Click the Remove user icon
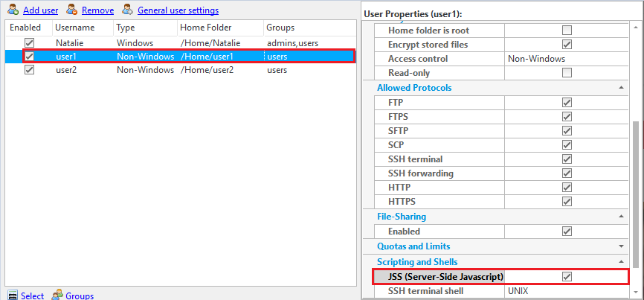Image resolution: width=644 pixels, height=300 pixels. click(x=71, y=10)
